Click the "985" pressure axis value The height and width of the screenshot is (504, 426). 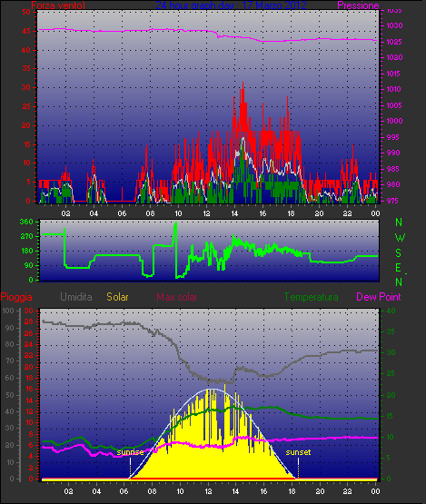(x=393, y=169)
